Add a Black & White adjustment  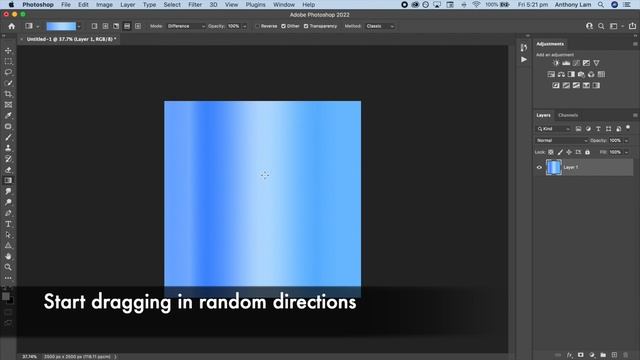(571, 74)
